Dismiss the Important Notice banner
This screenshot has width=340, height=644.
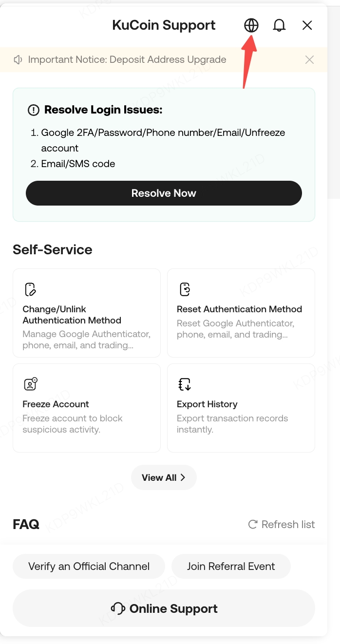[x=309, y=60]
